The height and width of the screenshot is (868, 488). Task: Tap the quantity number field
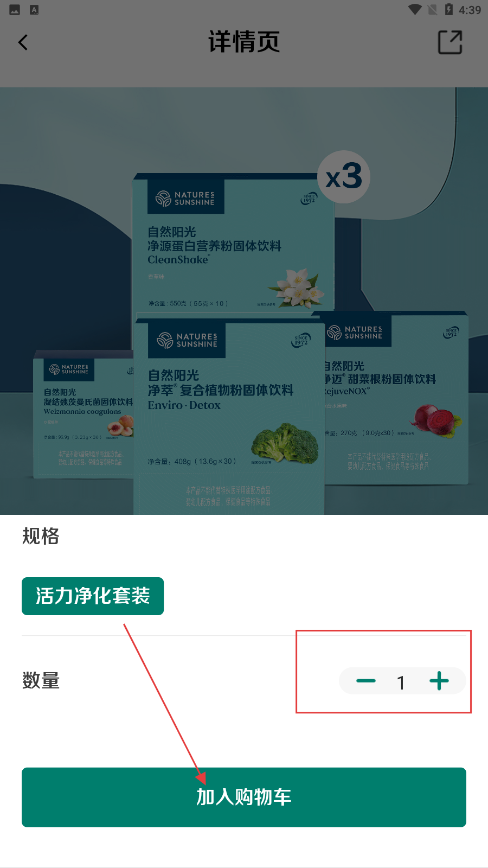[401, 682]
